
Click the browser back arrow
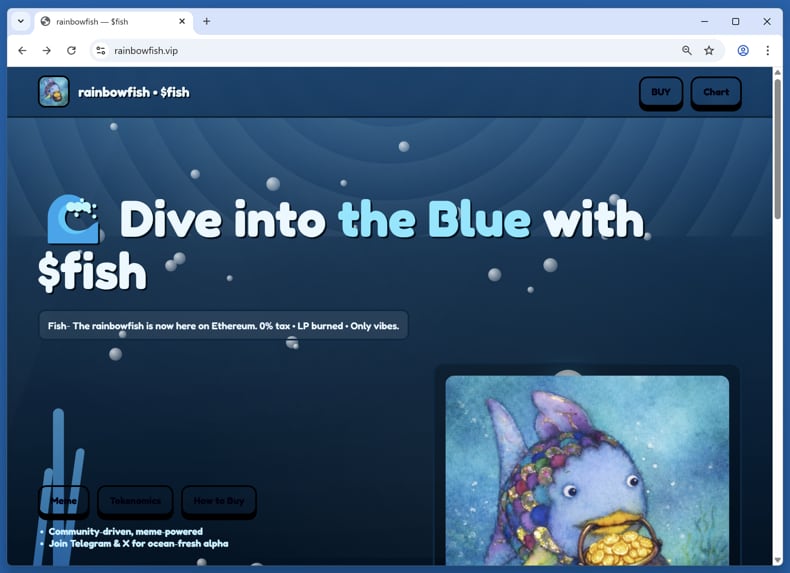(x=22, y=50)
